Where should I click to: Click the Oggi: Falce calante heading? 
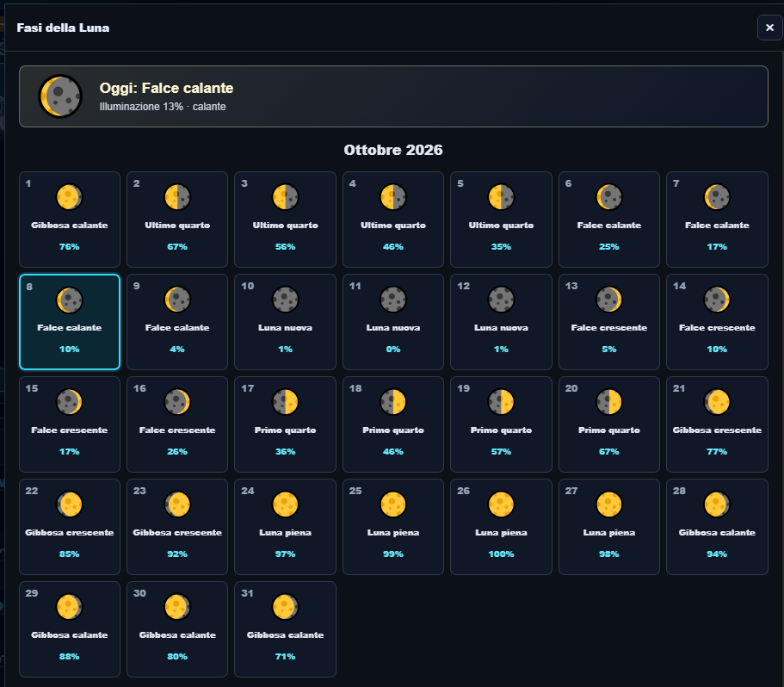(x=166, y=88)
